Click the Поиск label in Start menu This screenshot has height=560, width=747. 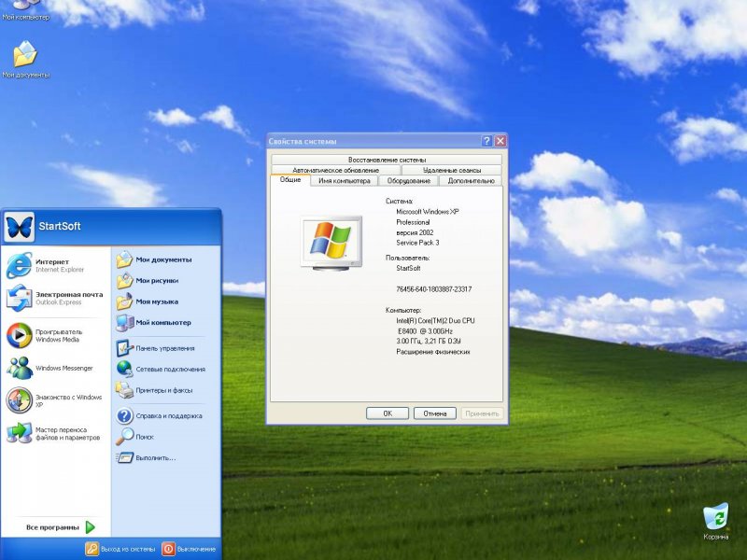(145, 437)
